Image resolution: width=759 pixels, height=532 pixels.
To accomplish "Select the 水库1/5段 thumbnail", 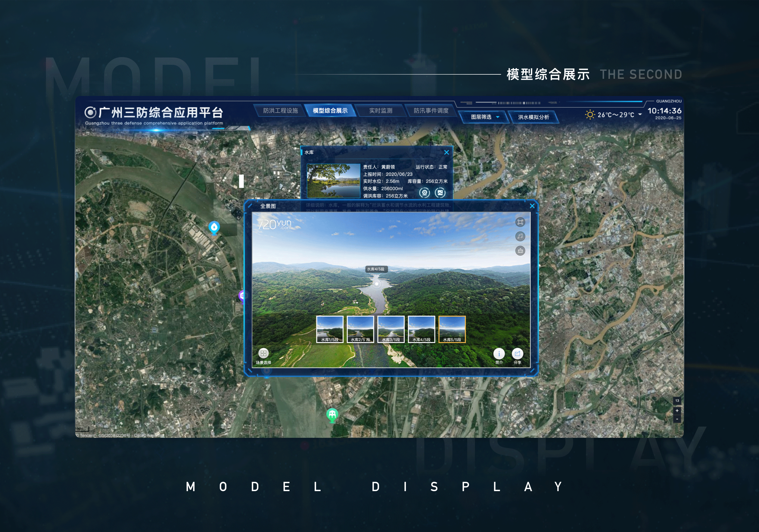I will pos(330,329).
